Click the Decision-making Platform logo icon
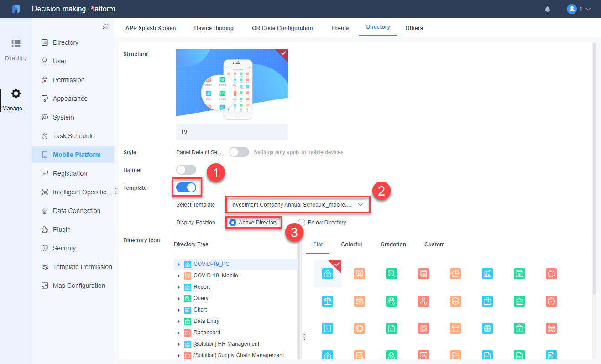This screenshot has height=364, width=601. click(16, 9)
